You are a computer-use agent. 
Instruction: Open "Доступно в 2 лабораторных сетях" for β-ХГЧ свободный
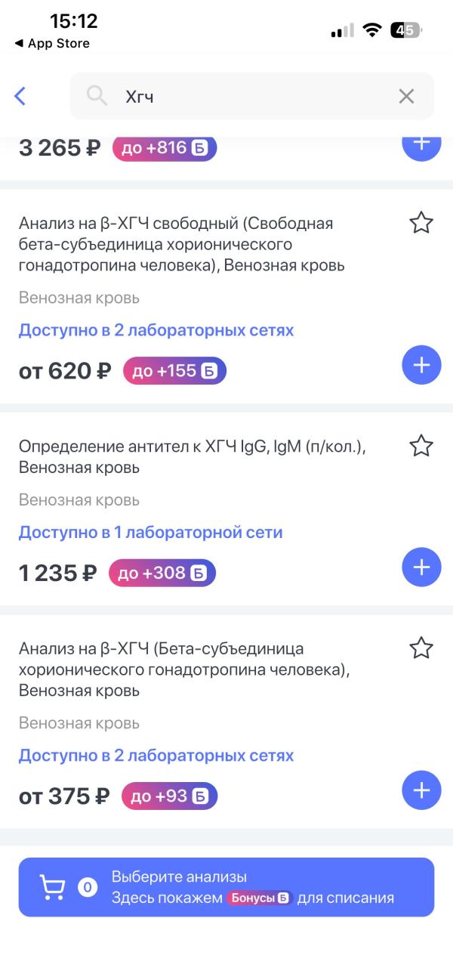[156, 330]
